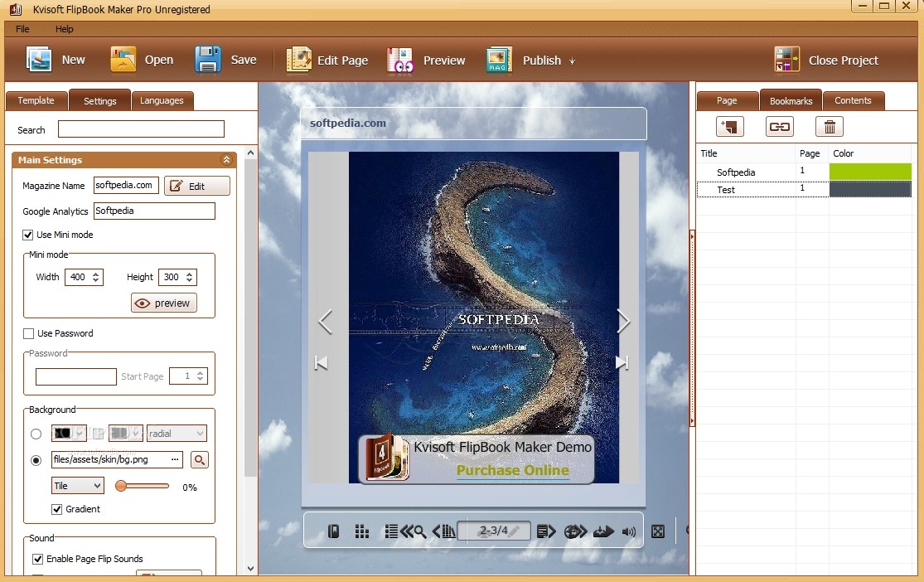Enable the Use Password checkbox
Screen dimensions: 924x582
click(x=28, y=334)
